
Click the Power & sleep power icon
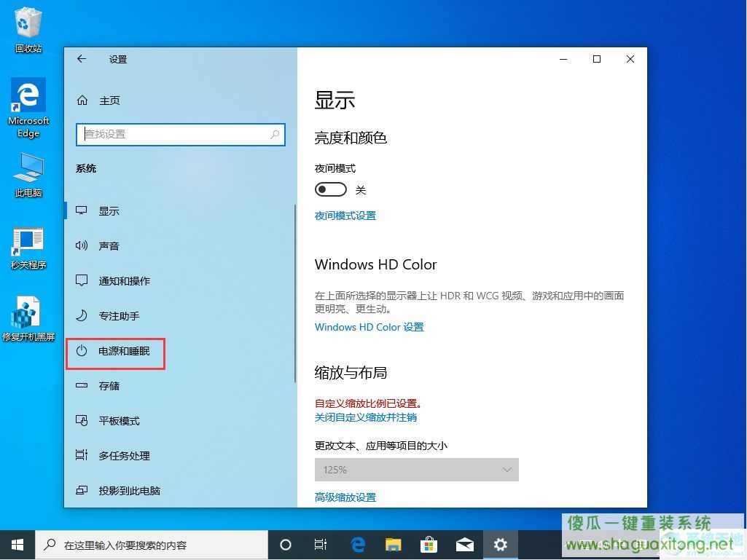coord(82,351)
